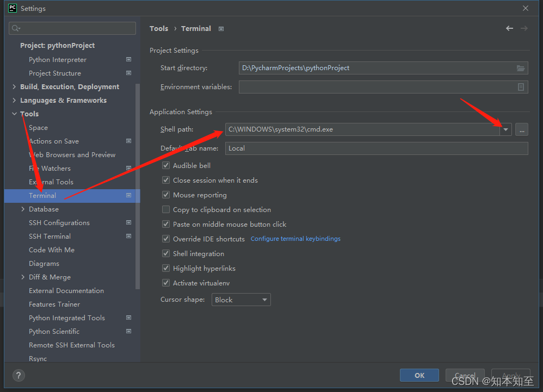Open Diagrams settings page
Viewport: 543px width, 392px height.
(x=44, y=263)
